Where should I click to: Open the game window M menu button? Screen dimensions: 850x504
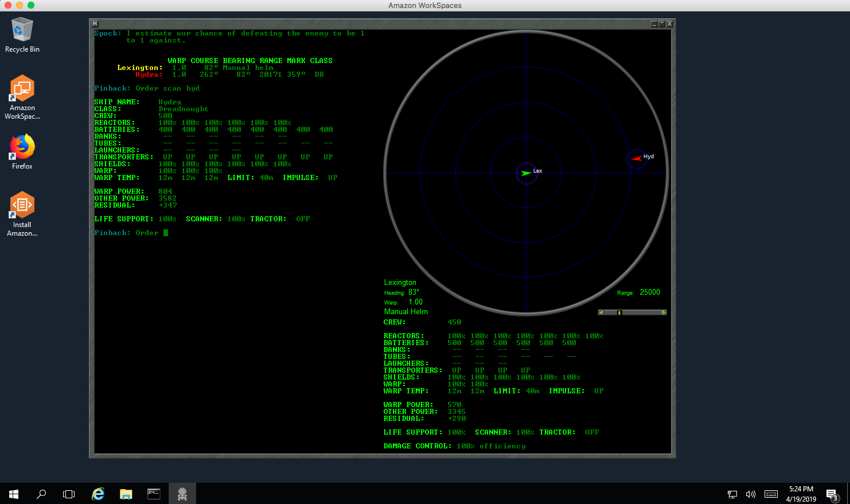click(95, 24)
